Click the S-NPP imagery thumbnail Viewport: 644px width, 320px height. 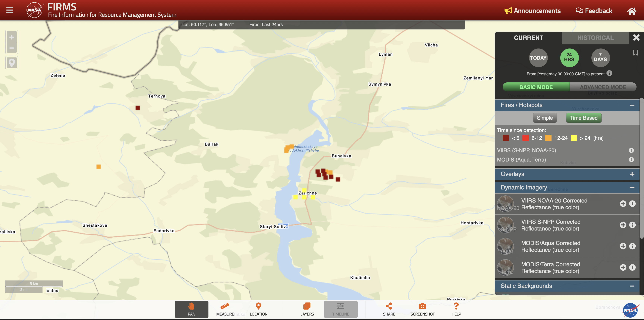click(505, 225)
